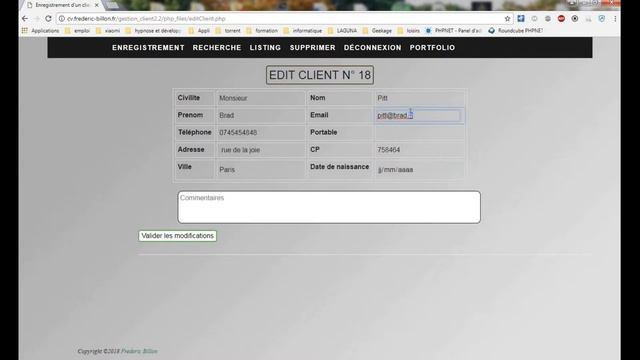
Task: Click the Prenom field showing Brad
Action: pos(260,116)
